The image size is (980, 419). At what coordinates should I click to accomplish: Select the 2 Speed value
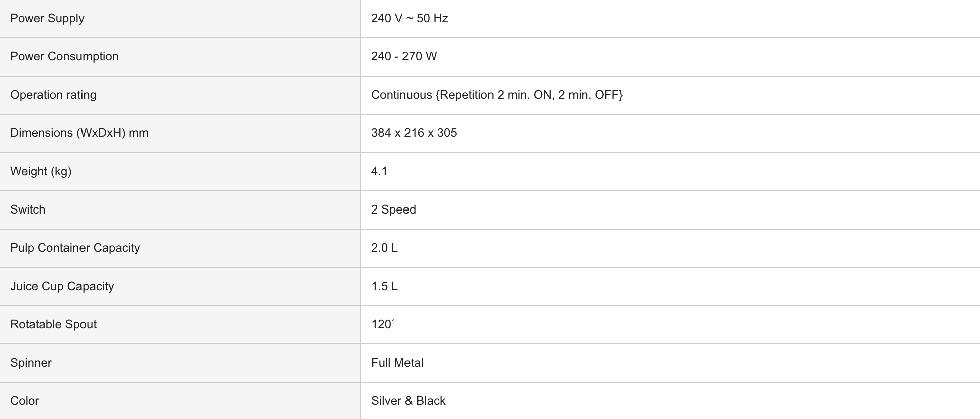point(393,210)
